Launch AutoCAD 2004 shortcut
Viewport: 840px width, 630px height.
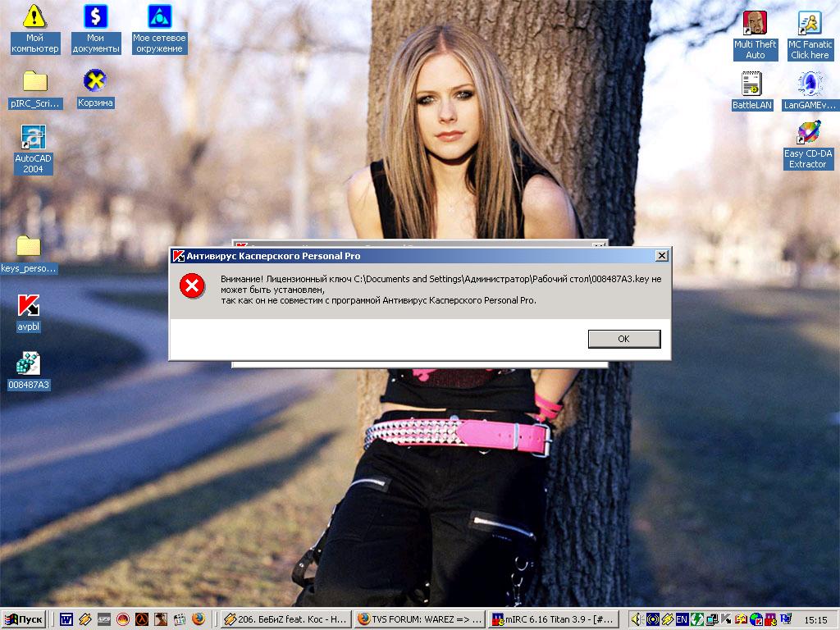pos(34,138)
